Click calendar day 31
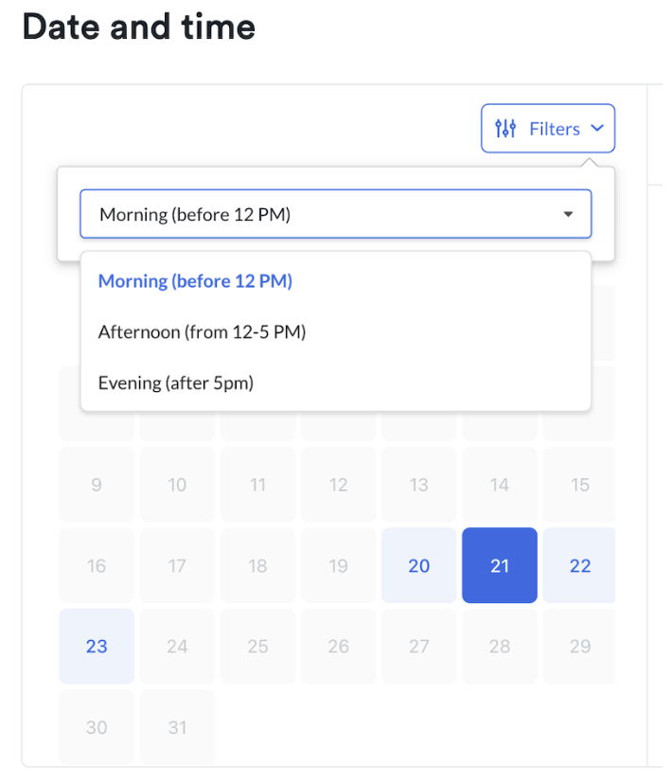Screen dimensions: 672x784 (x=177, y=727)
